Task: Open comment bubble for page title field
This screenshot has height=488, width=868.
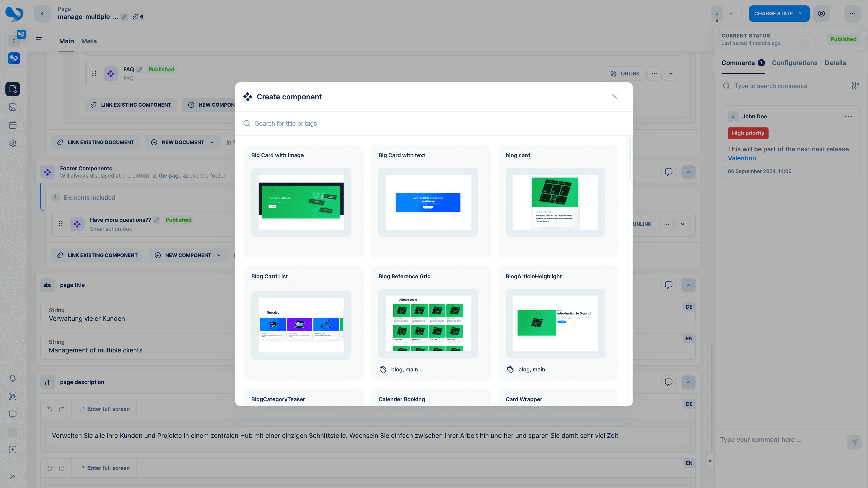Action: pyautogui.click(x=669, y=285)
